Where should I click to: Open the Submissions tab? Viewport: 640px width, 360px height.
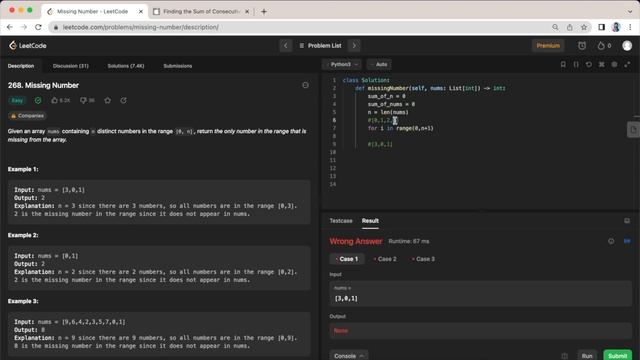178,66
